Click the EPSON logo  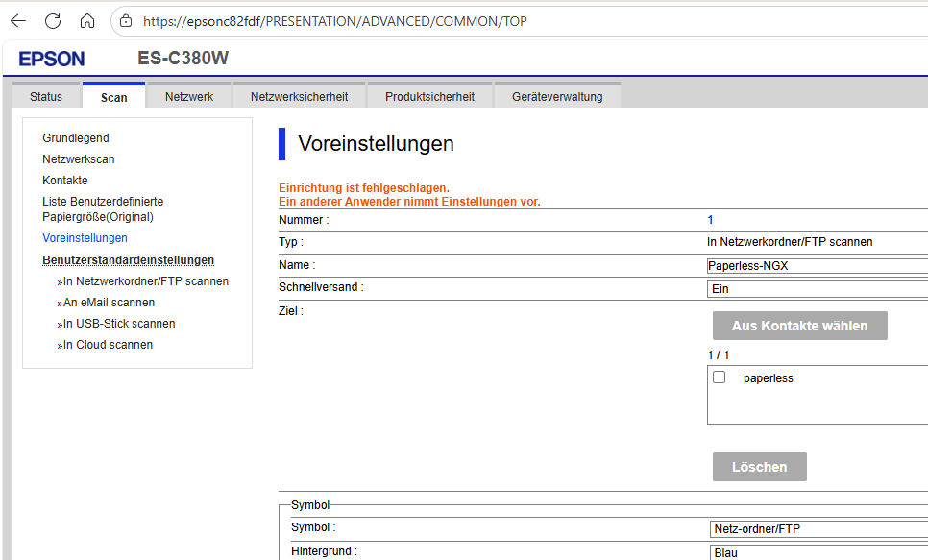tap(52, 59)
